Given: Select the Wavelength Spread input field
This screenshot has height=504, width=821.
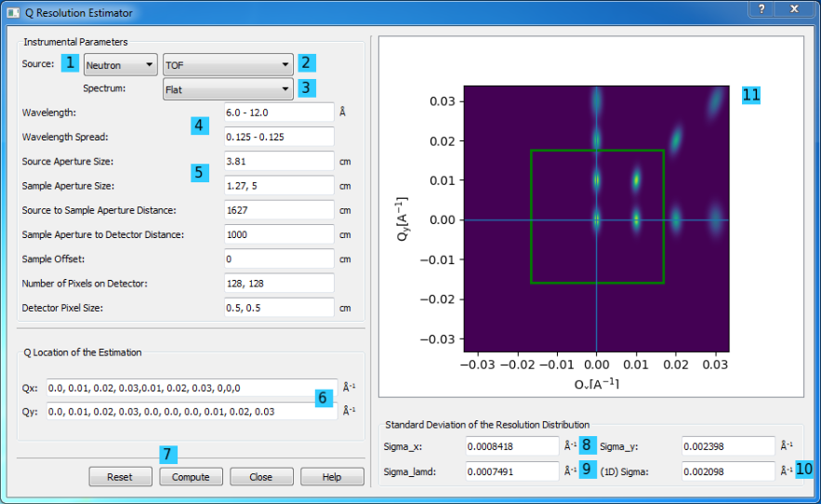Looking at the screenshot, I should tap(279, 137).
